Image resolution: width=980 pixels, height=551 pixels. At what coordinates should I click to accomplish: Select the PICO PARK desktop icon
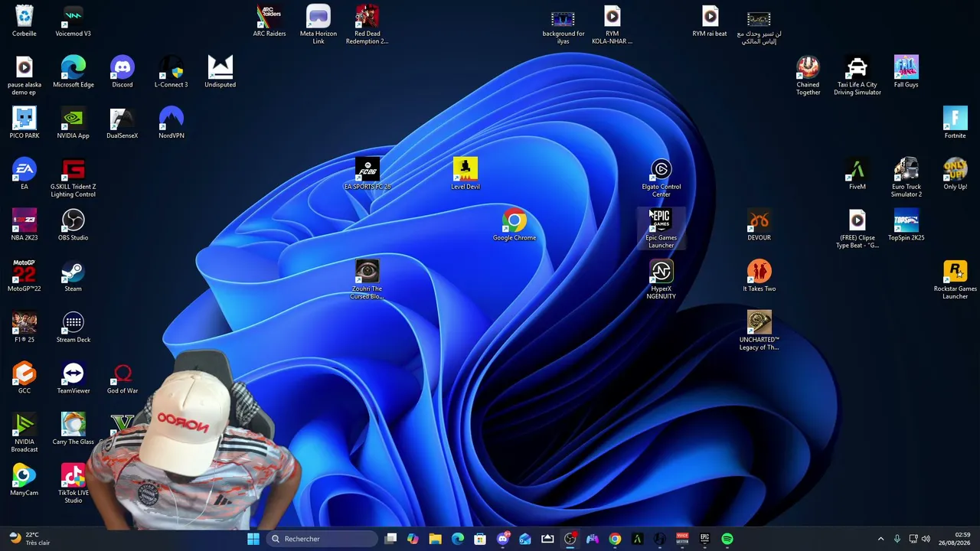tap(24, 123)
